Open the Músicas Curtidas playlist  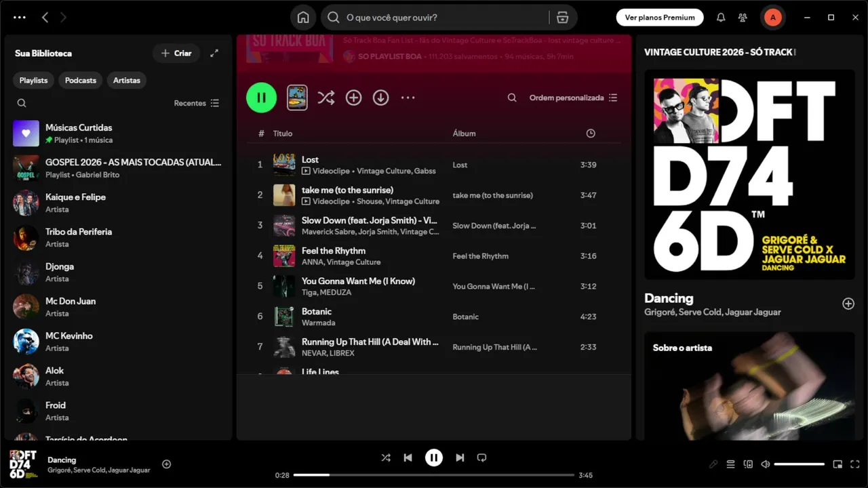[x=119, y=134]
